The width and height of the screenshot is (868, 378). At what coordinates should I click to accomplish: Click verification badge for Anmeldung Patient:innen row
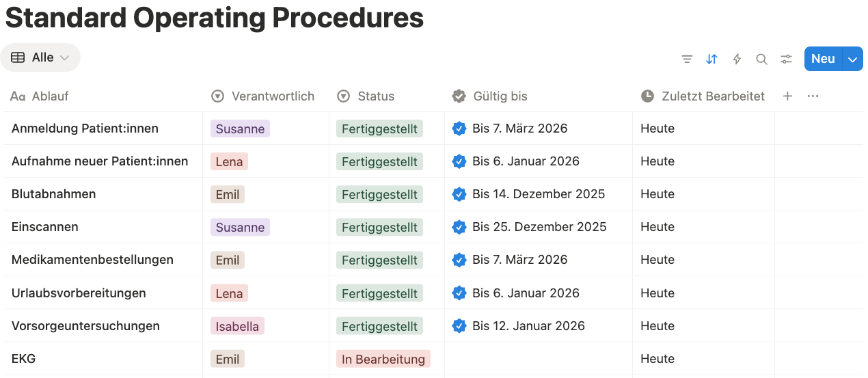(459, 129)
